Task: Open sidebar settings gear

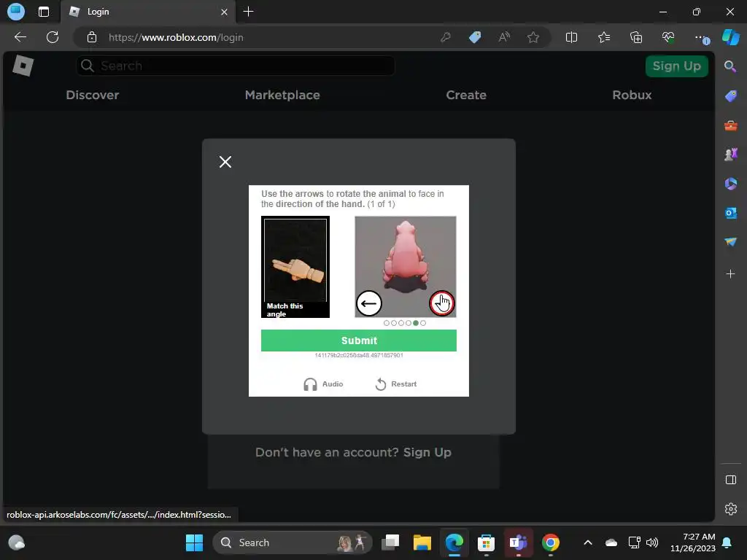Action: click(x=730, y=509)
